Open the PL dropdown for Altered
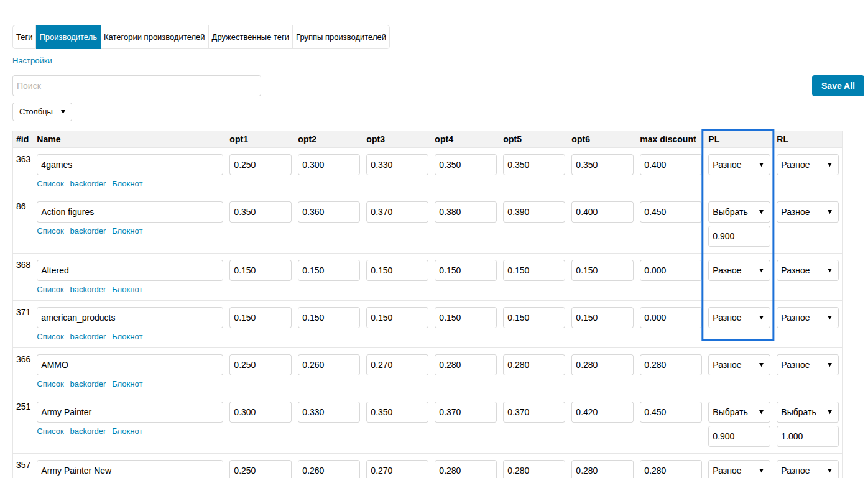 point(739,270)
